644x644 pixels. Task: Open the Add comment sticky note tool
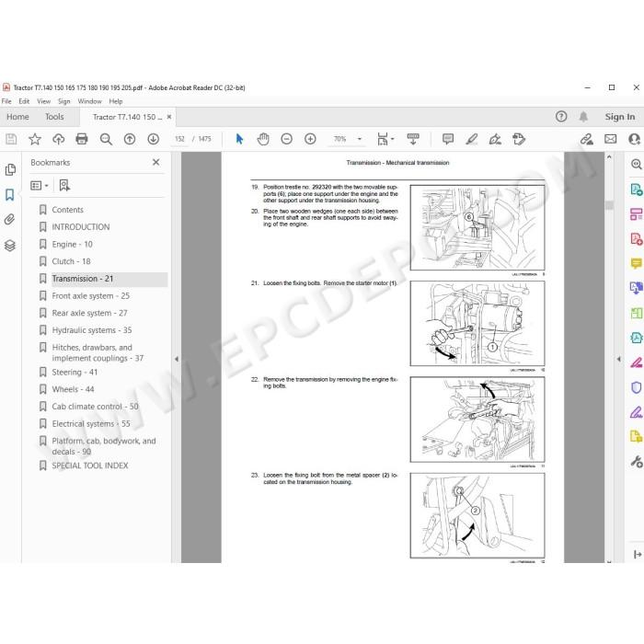point(448,139)
